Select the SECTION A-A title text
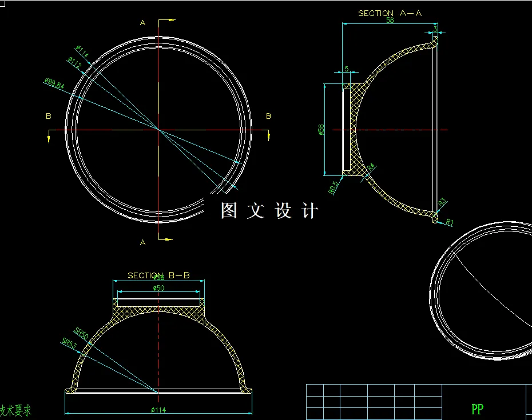The image size is (532, 420). [390, 13]
